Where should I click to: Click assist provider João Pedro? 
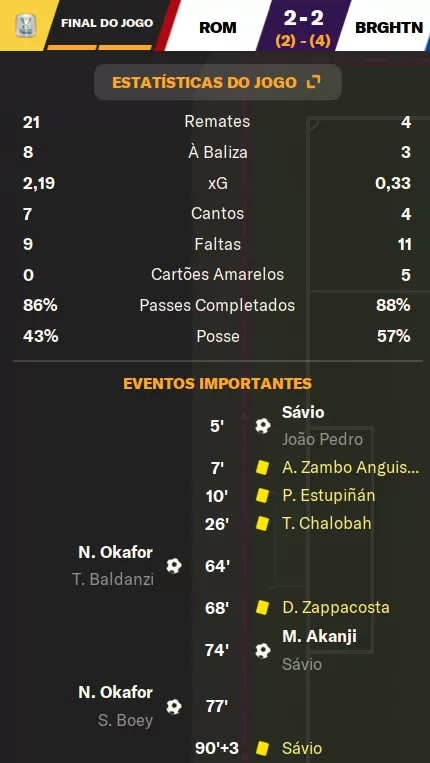[322, 439]
